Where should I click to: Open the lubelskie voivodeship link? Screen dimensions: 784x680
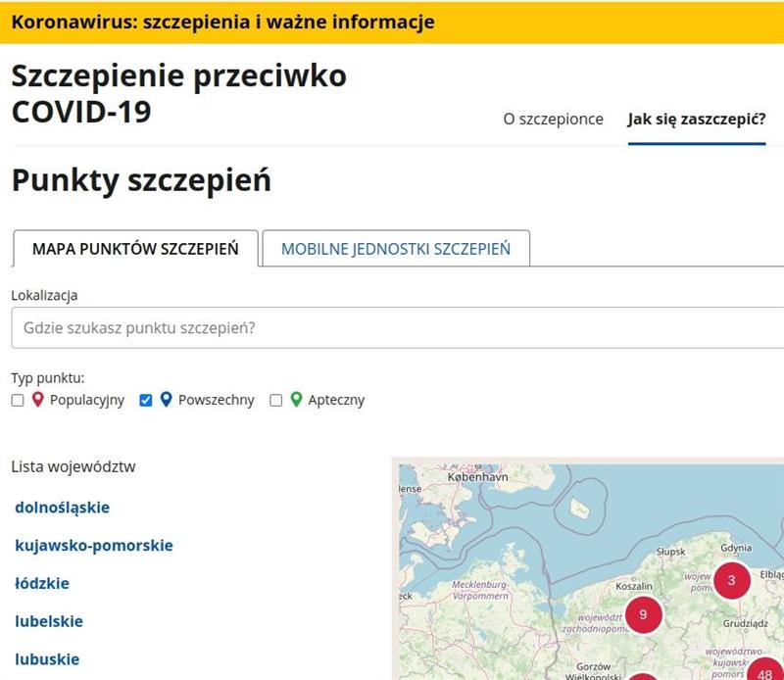49,621
